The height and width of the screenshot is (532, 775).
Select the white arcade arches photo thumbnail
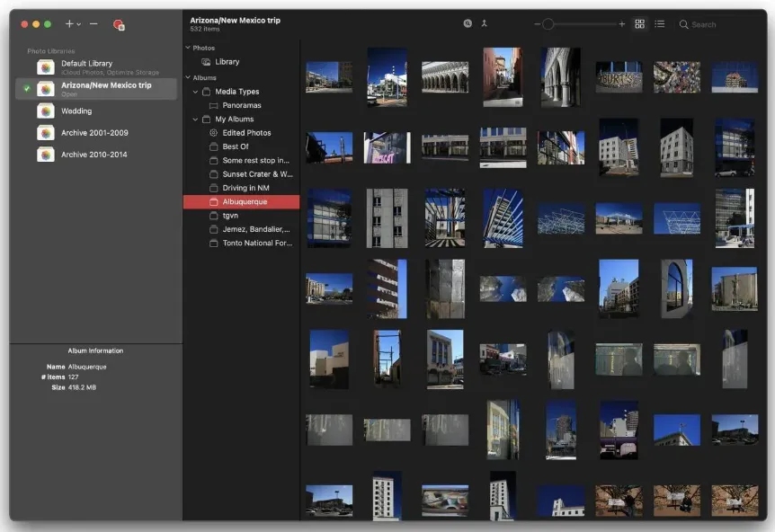(x=445, y=77)
